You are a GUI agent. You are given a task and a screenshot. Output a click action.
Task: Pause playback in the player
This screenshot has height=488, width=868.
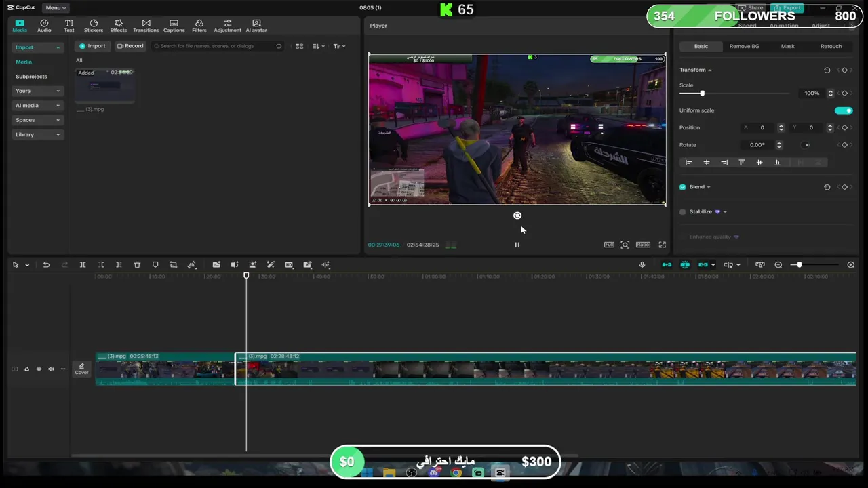tap(517, 245)
